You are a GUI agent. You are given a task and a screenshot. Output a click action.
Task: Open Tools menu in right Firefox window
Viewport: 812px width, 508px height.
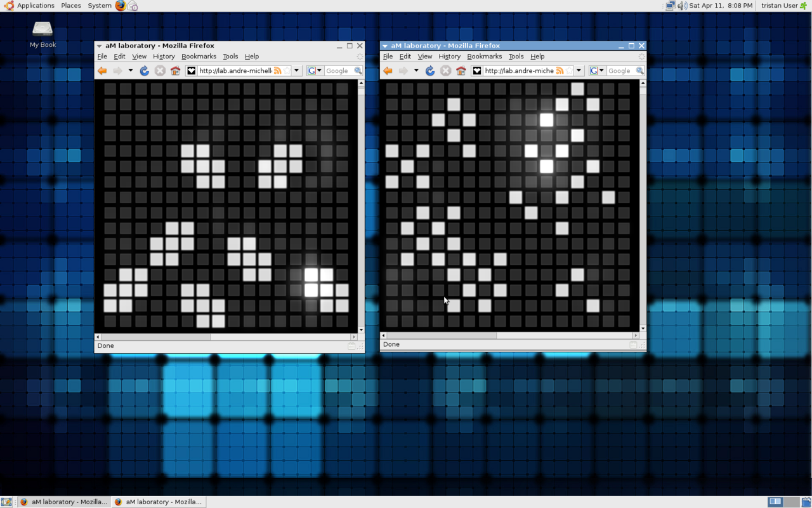[x=516, y=57]
